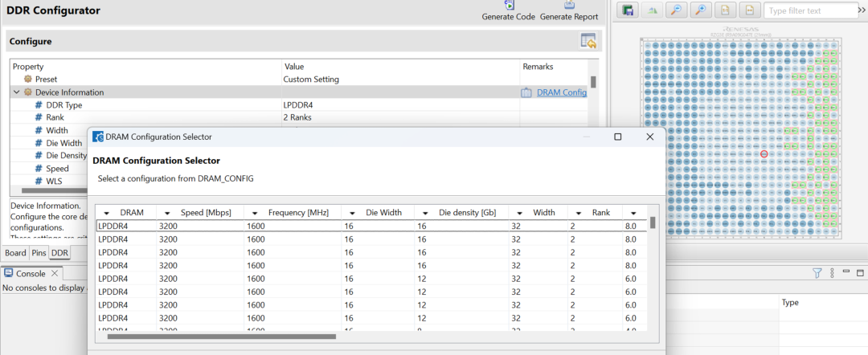This screenshot has height=355, width=868.
Task: Select the Rank property label in Configure
Action: [55, 118]
